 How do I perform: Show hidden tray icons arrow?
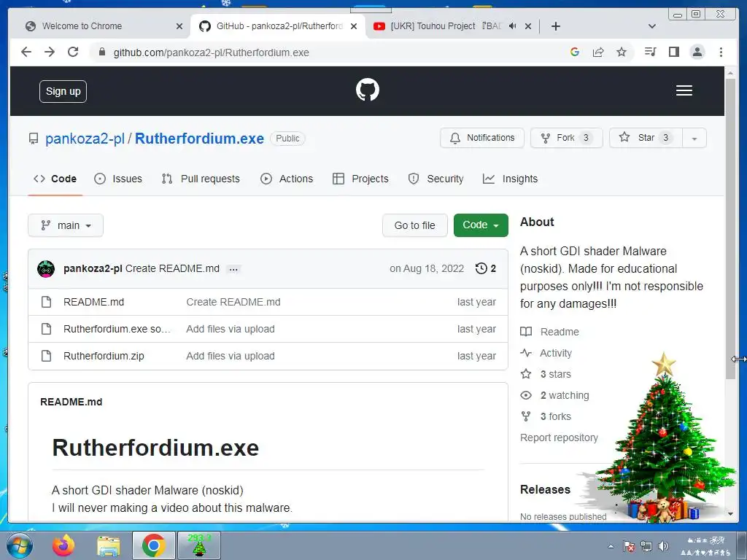(x=611, y=546)
